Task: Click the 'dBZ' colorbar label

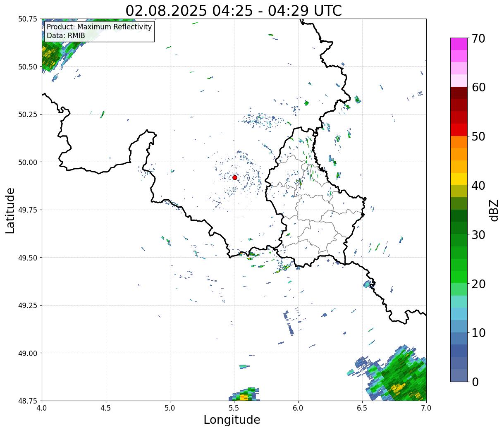Action: click(x=494, y=210)
